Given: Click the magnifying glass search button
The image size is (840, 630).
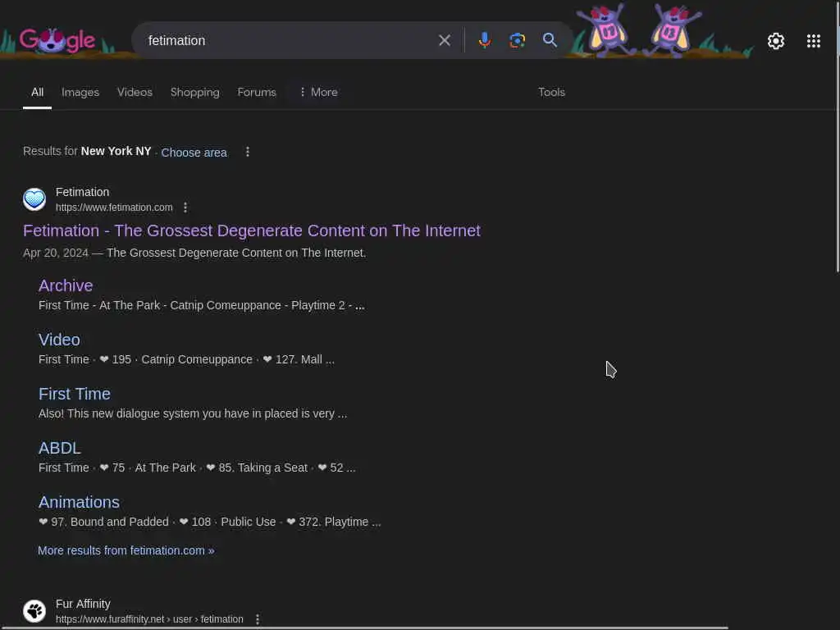Looking at the screenshot, I should [x=550, y=40].
